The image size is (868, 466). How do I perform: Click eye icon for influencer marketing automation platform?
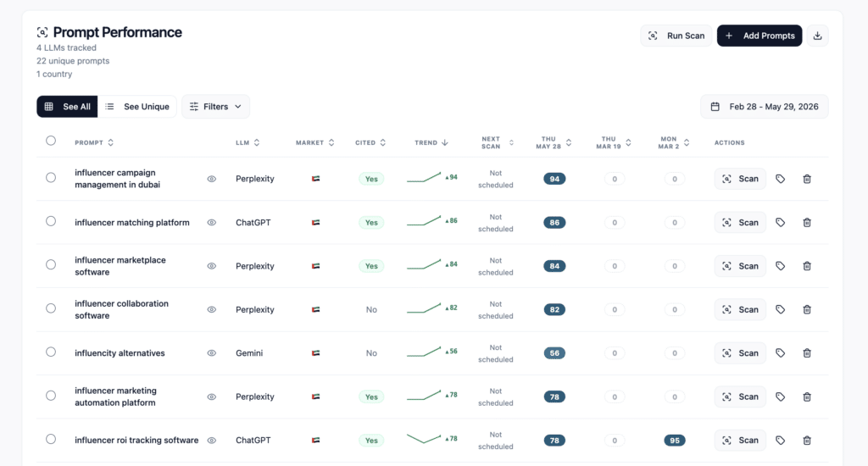click(211, 397)
